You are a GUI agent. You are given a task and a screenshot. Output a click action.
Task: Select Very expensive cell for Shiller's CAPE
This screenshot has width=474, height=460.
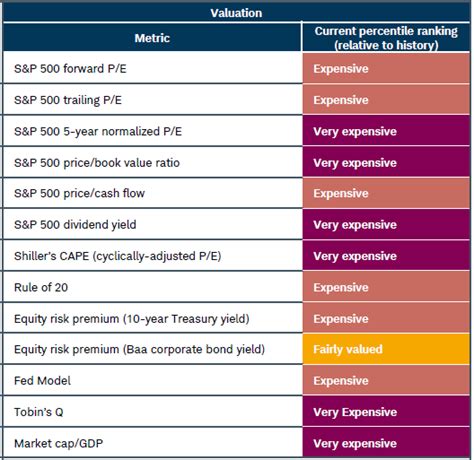386,256
